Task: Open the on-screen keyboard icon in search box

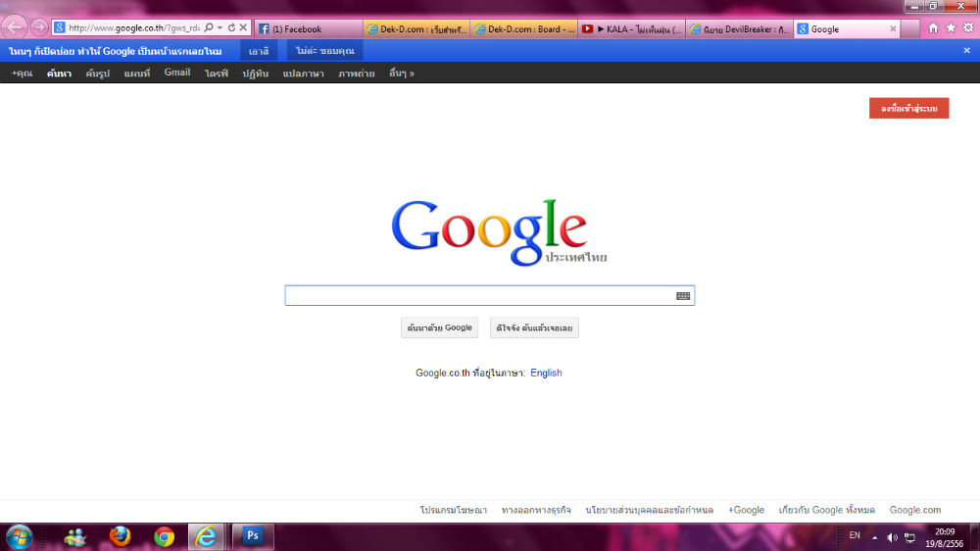Action: coord(683,296)
